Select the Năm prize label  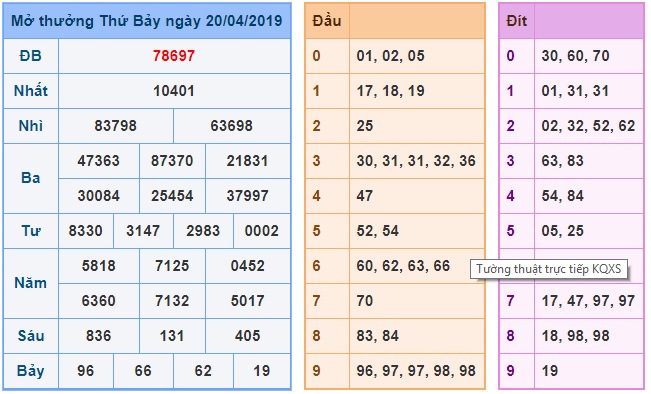click(x=31, y=283)
